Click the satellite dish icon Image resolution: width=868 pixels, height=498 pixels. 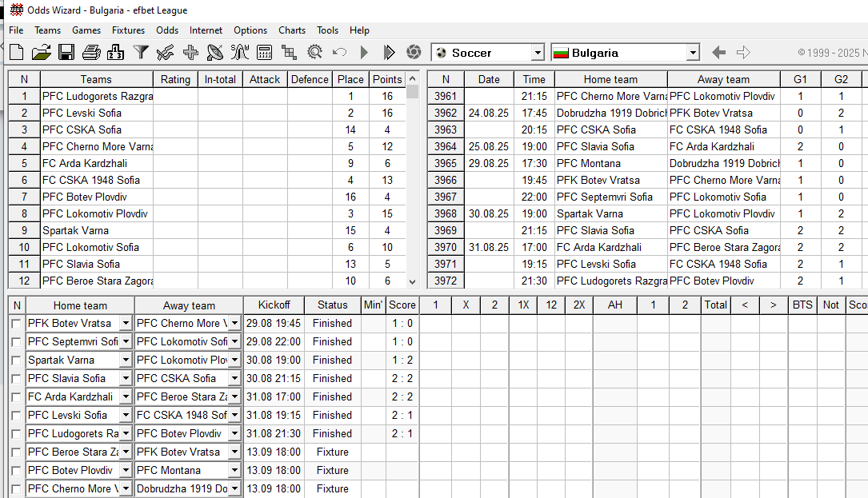point(215,53)
